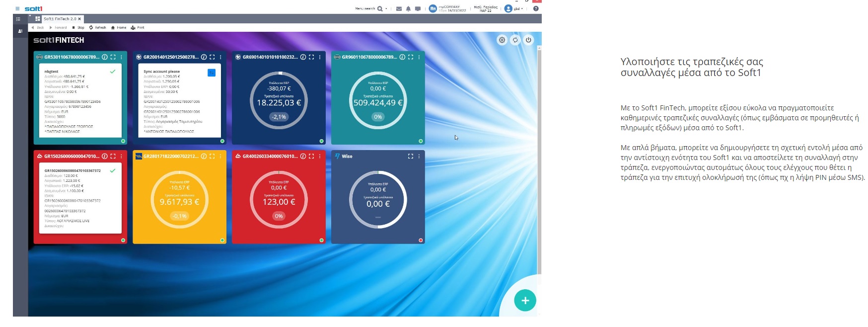Open notifications via the bell icon

pos(408,8)
